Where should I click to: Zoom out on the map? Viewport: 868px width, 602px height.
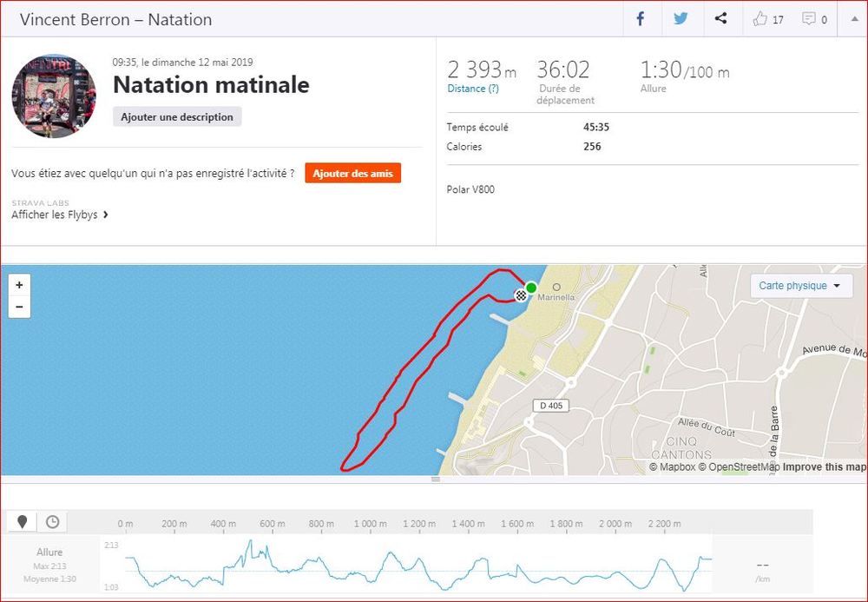click(19, 307)
